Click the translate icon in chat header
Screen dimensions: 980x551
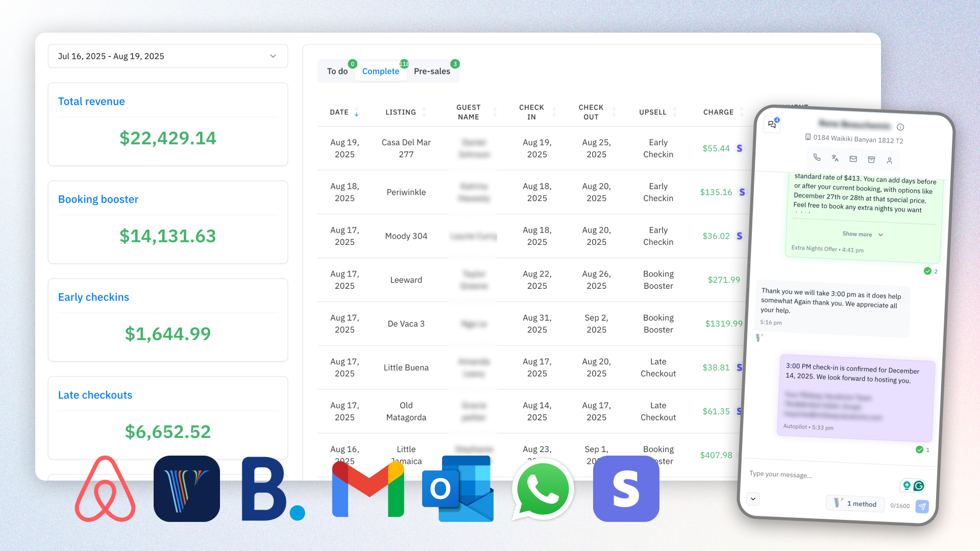pos(835,158)
